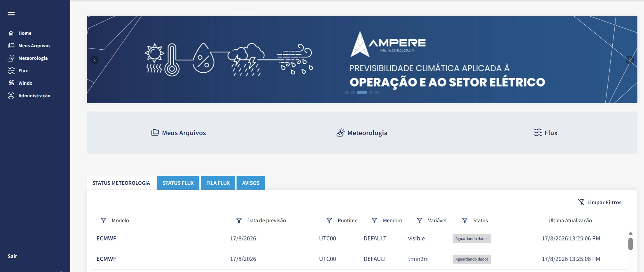Viewport: 644px width, 272px height.
Task: Filter the Variável column
Action: pyautogui.click(x=420, y=221)
